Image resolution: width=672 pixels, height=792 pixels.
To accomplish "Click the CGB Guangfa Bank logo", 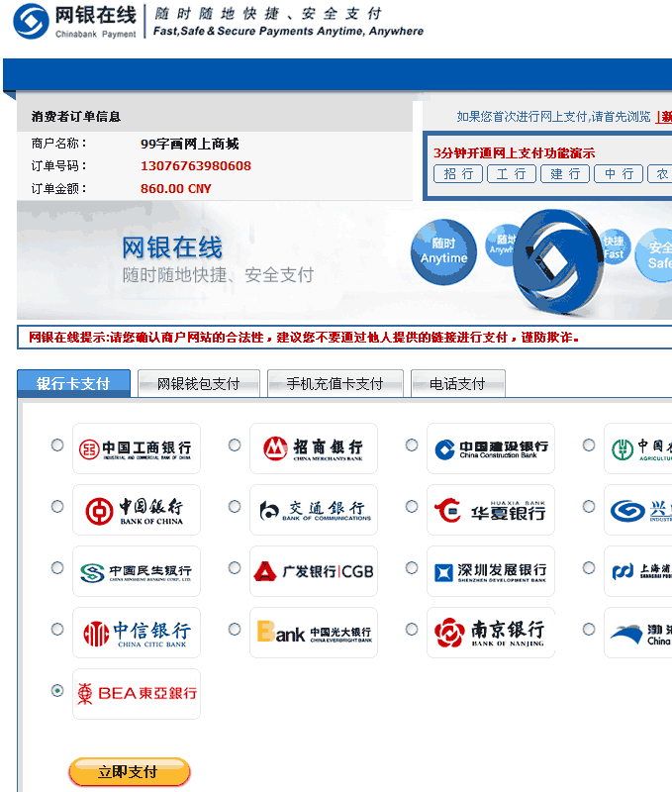I will 313,571.
